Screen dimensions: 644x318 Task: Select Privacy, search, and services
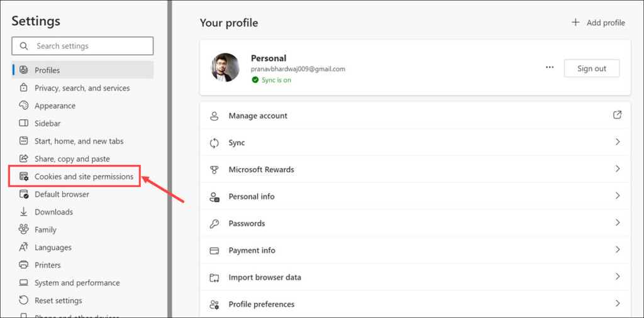[82, 88]
